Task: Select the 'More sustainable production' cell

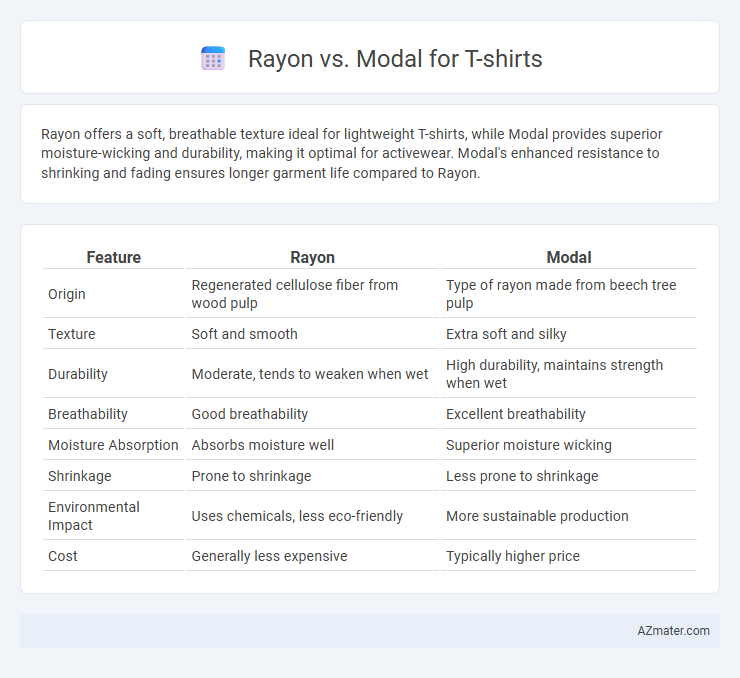Action: (x=569, y=516)
